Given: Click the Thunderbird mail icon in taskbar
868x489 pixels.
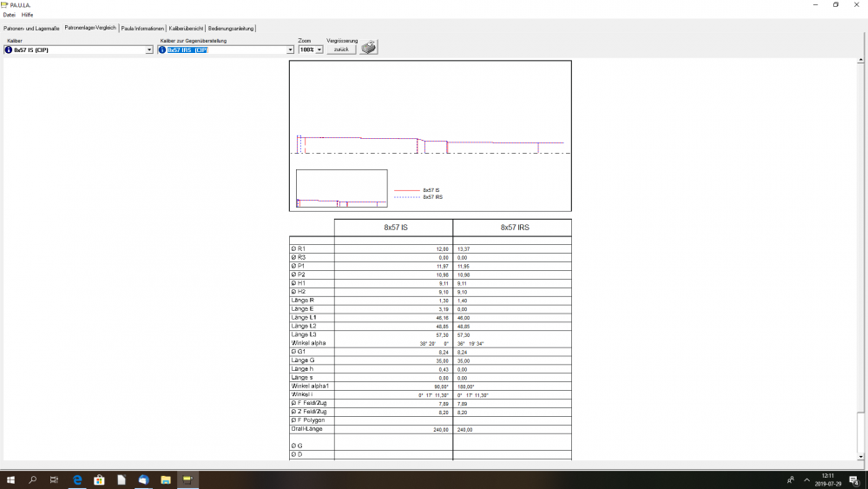Looking at the screenshot, I should (x=143, y=479).
